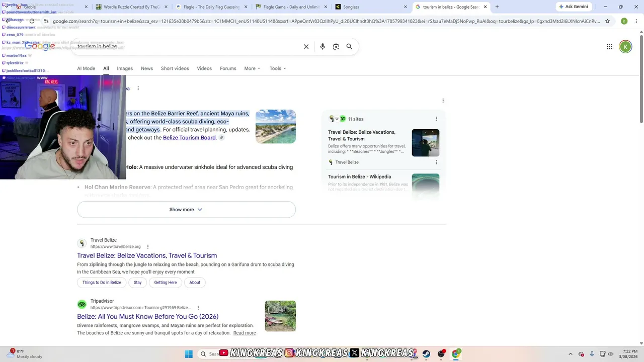Image resolution: width=644 pixels, height=362 pixels.
Task: Select the About sitelink chip
Action: 195,283
